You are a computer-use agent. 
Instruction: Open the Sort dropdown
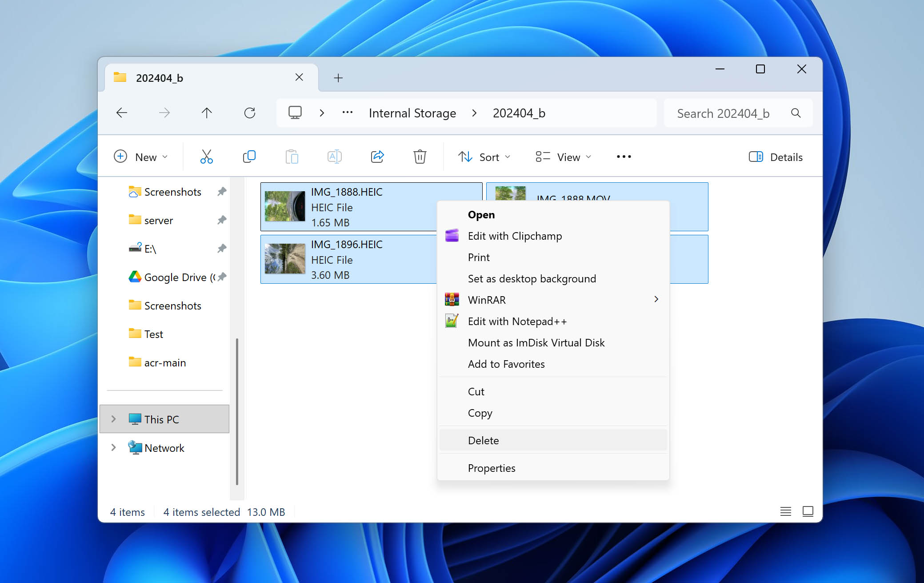pyautogui.click(x=484, y=157)
